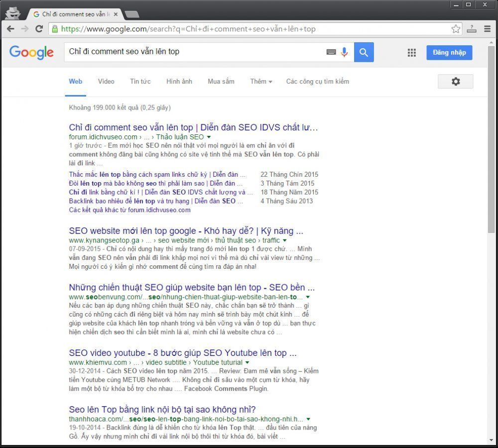Screen dimensions: 498x448
Task: Open the Chrome hamburger menu
Action: point(487,29)
